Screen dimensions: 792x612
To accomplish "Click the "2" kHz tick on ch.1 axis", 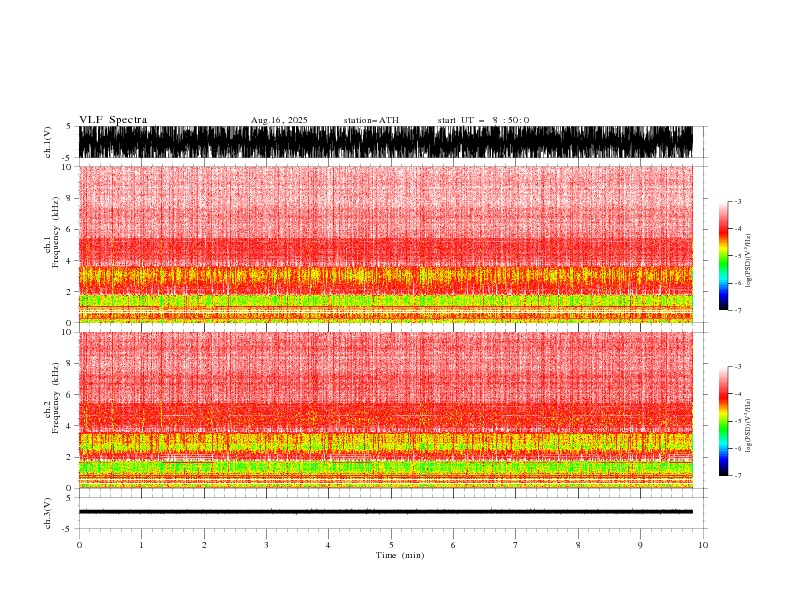I will click(70, 292).
